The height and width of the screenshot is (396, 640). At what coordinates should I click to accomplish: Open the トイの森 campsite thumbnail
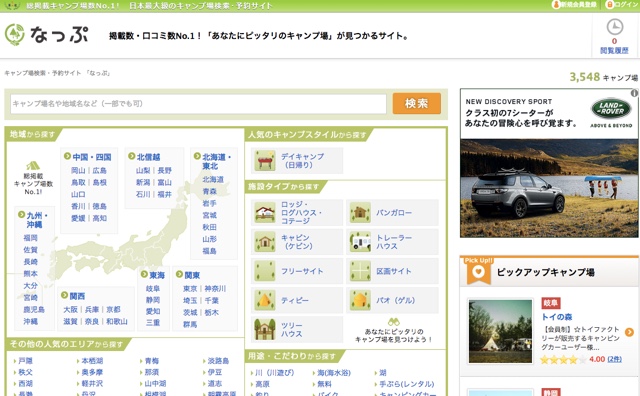click(x=500, y=331)
